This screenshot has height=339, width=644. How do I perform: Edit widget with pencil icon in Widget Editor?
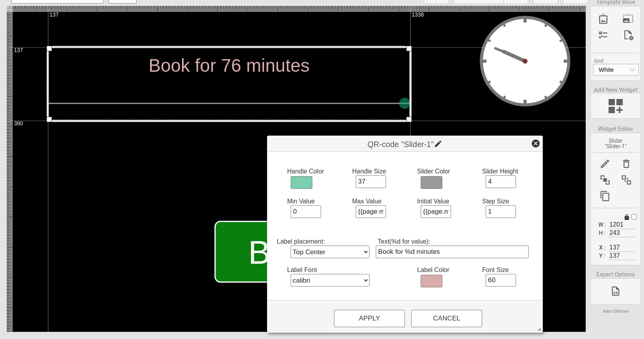tap(605, 164)
